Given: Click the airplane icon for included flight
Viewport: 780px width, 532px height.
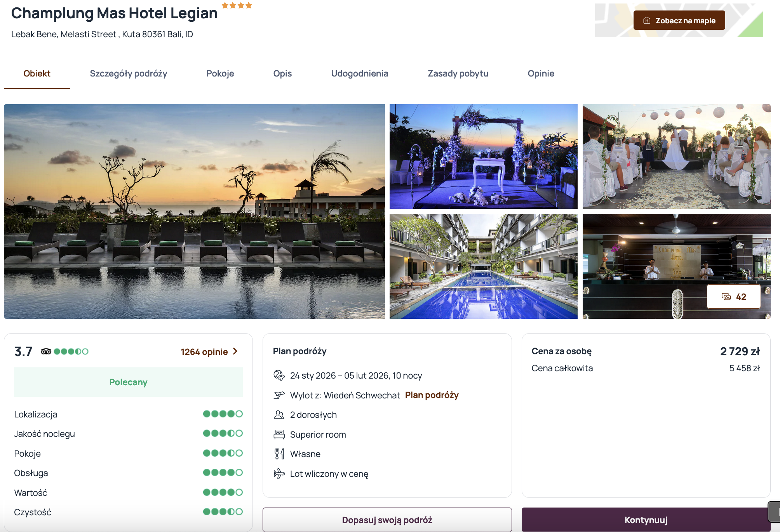Looking at the screenshot, I should click(279, 474).
